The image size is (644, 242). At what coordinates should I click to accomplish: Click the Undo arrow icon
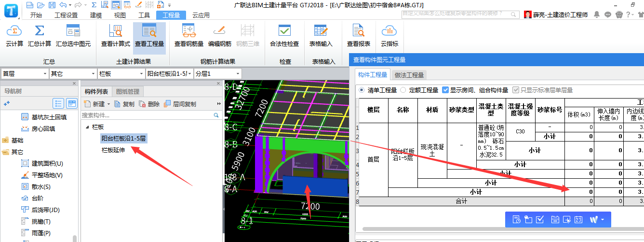pyautogui.click(x=63, y=5)
